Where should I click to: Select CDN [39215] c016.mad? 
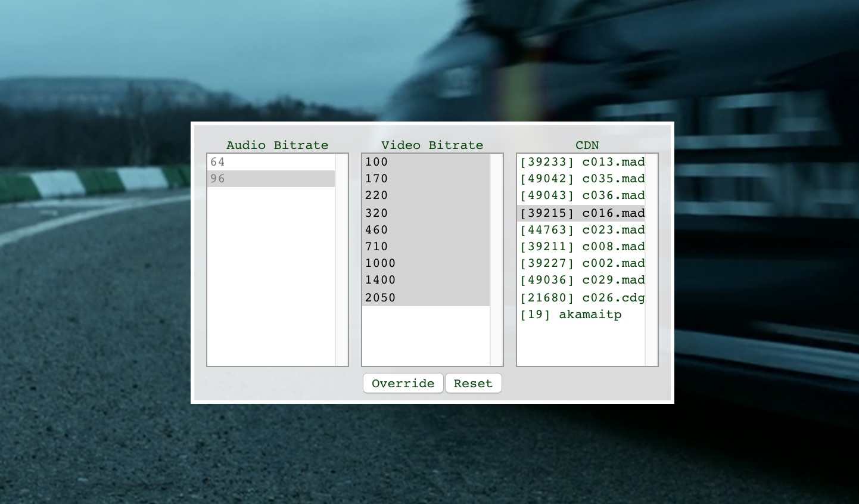pos(581,213)
